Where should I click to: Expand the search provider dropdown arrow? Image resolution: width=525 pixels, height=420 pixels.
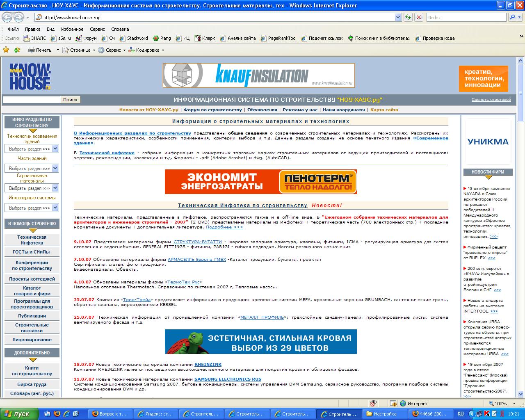click(519, 17)
